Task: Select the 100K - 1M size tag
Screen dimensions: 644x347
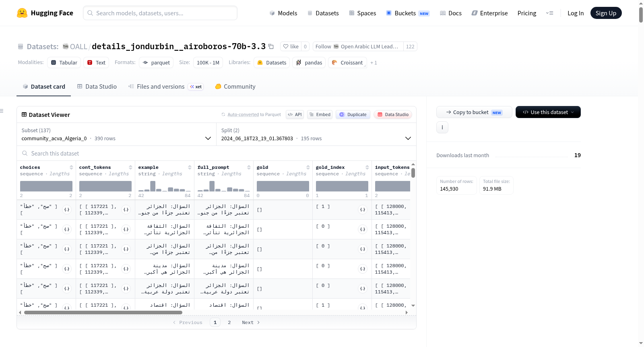Action: pyautogui.click(x=208, y=62)
